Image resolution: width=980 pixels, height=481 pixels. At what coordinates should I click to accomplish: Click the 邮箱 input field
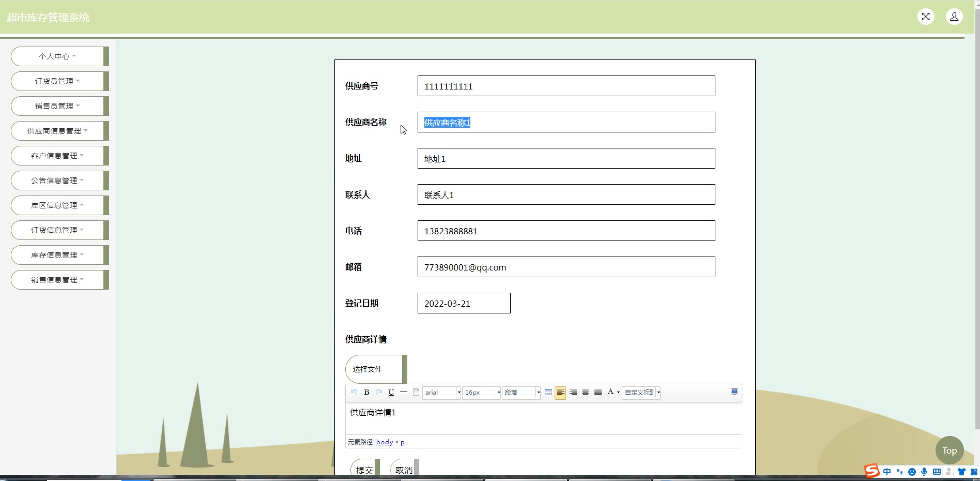coord(566,267)
